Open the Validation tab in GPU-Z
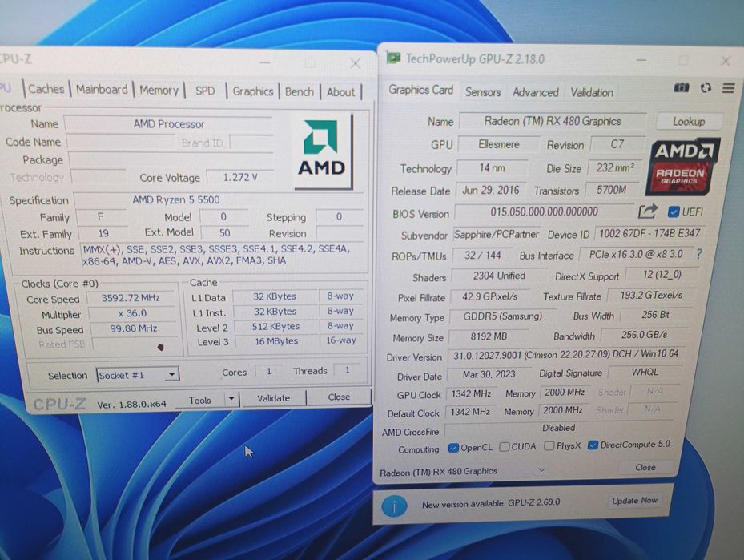This screenshot has height=560, width=744. pyautogui.click(x=592, y=92)
